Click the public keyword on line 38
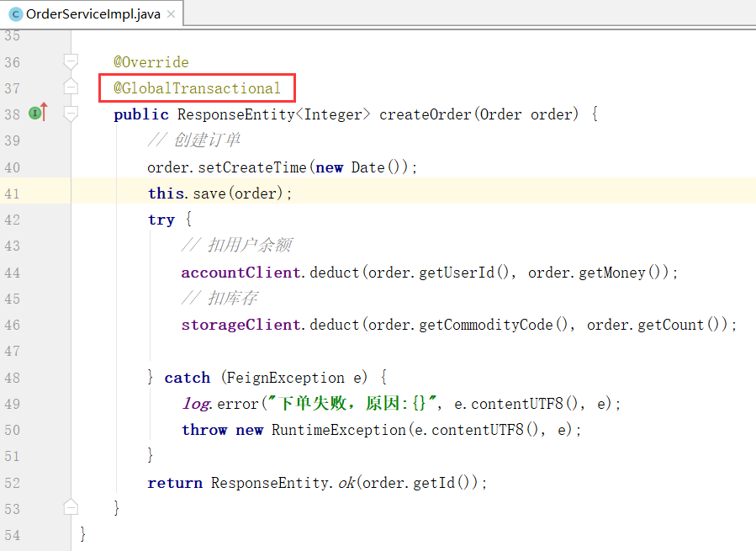756x551 pixels. tap(141, 115)
